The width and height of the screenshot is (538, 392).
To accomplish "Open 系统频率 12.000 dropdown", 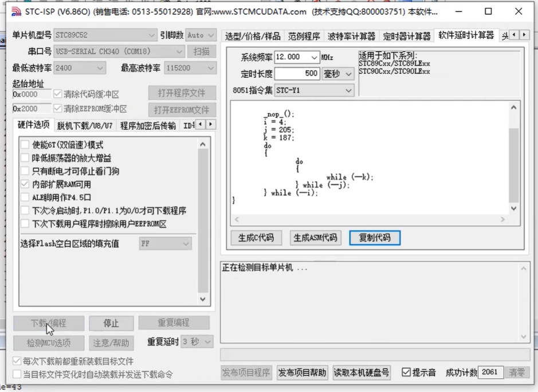I will [297, 57].
